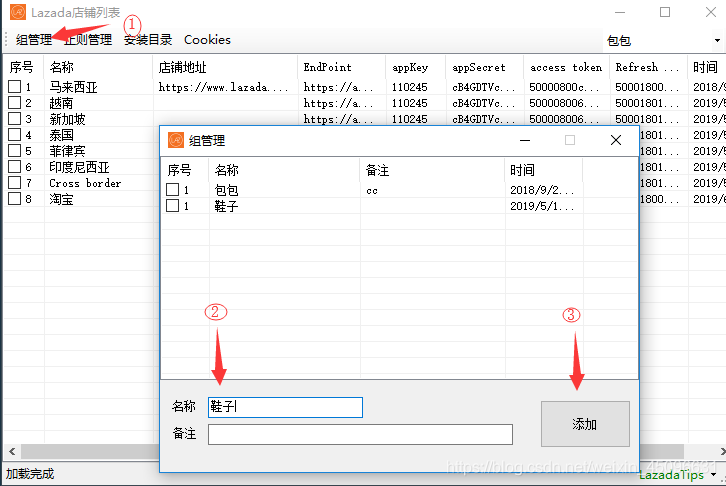
Task: Open the 正则管理 menu item
Action: (88, 40)
